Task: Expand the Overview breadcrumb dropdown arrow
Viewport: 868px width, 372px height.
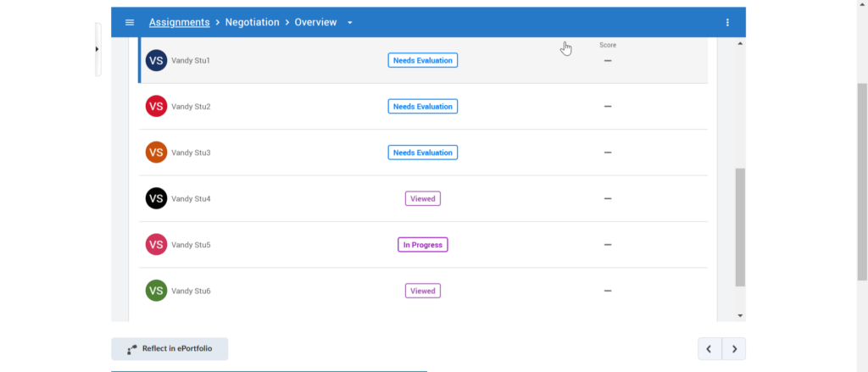Action: [350, 23]
